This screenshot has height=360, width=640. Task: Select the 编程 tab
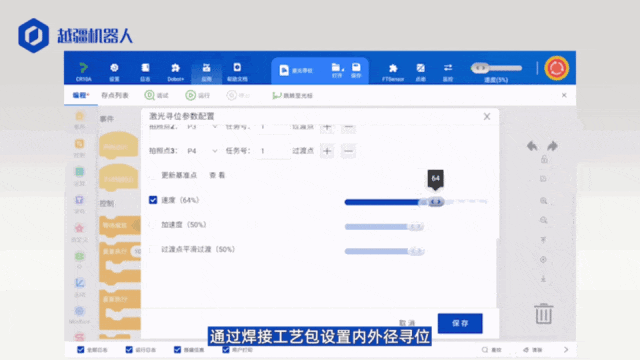click(x=80, y=96)
